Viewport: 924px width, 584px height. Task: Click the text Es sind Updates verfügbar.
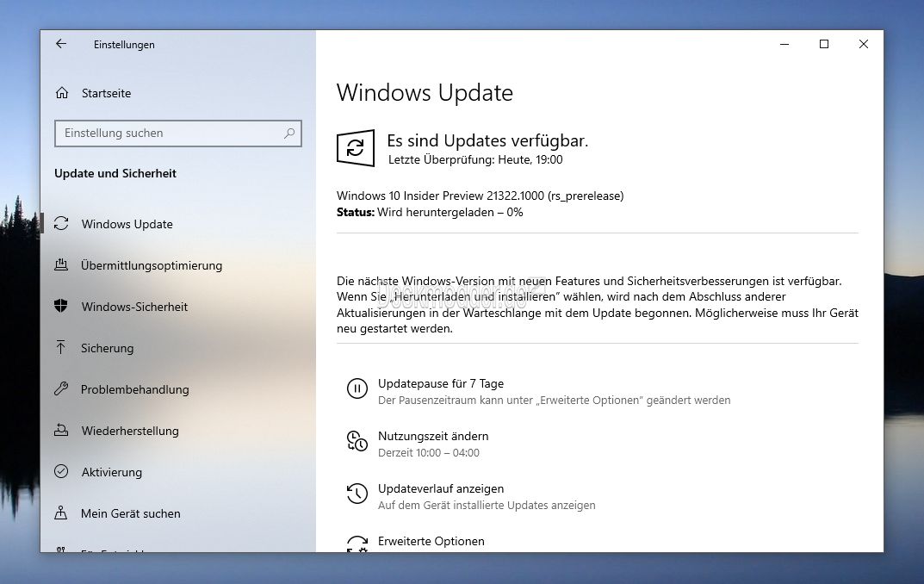[487, 141]
